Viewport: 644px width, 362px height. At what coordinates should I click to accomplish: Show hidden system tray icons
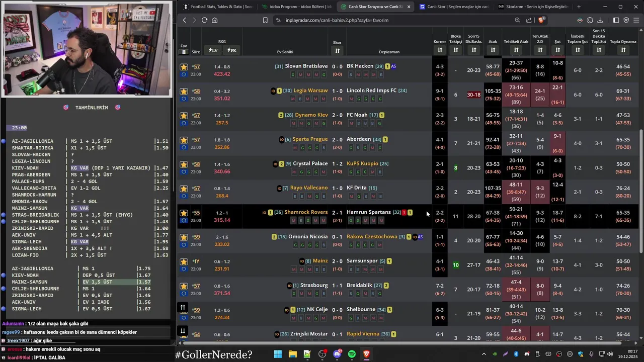click(x=484, y=354)
